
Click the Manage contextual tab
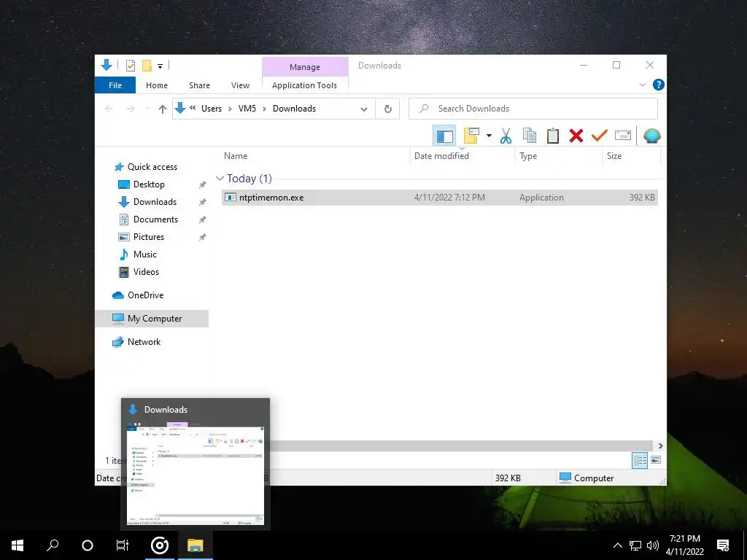[305, 67]
